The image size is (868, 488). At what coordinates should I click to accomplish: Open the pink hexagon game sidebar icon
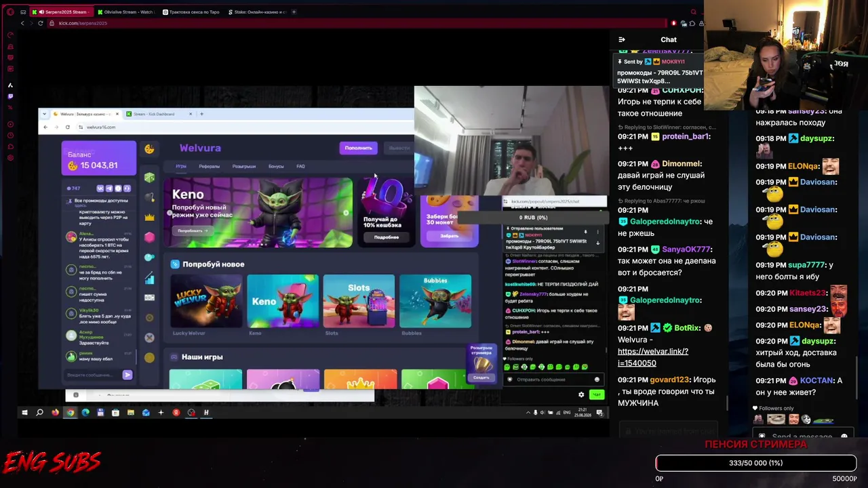(149, 237)
